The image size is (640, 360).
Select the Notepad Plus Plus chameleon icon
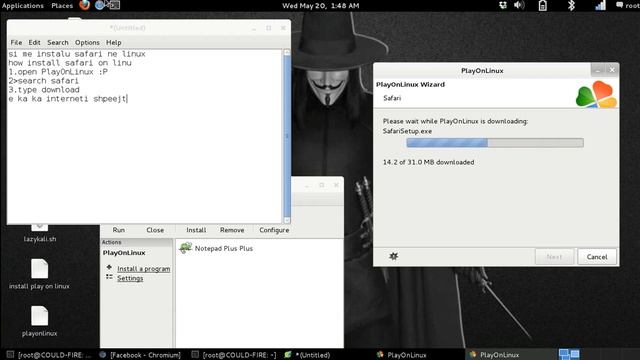point(186,248)
